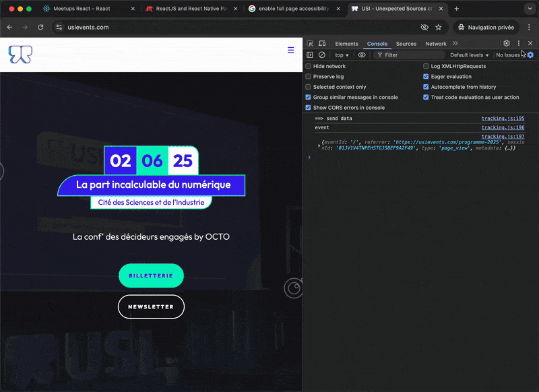This screenshot has height=392, width=539.
Task: Reload the usievents.com page
Action: [40, 27]
